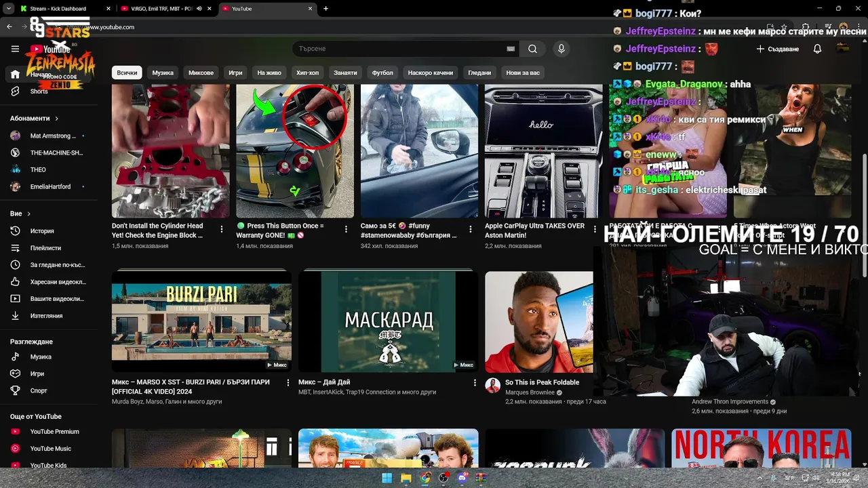Open YouTube Music from sidebar
This screenshot has height=488, width=868.
pos(49,449)
